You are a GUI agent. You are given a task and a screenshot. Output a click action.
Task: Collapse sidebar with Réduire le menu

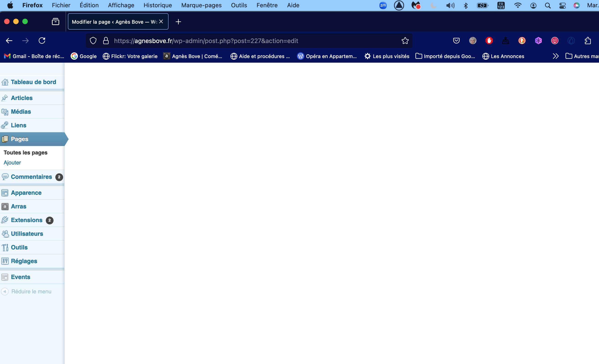31,291
